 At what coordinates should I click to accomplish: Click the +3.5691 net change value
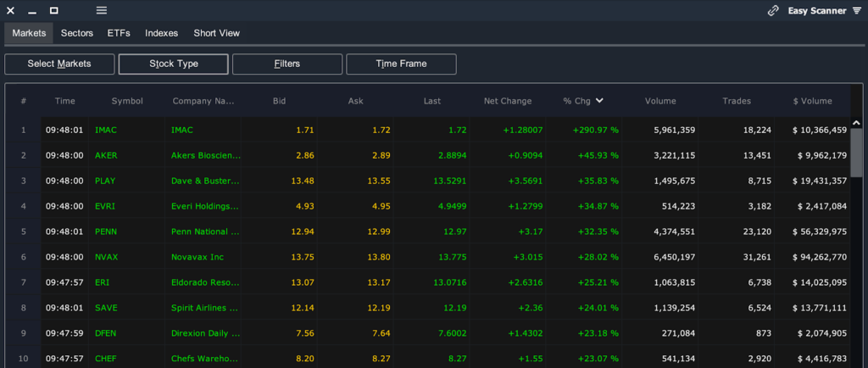(526, 181)
